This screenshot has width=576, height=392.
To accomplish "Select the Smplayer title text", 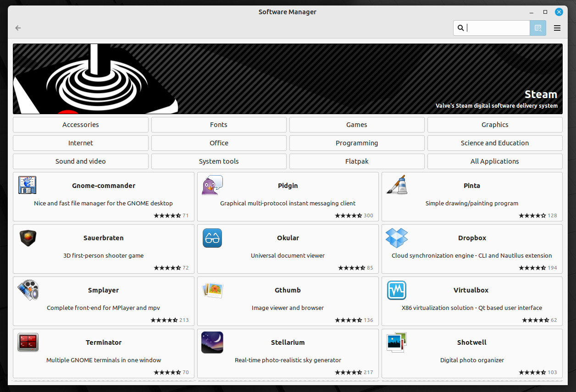I will (x=104, y=290).
